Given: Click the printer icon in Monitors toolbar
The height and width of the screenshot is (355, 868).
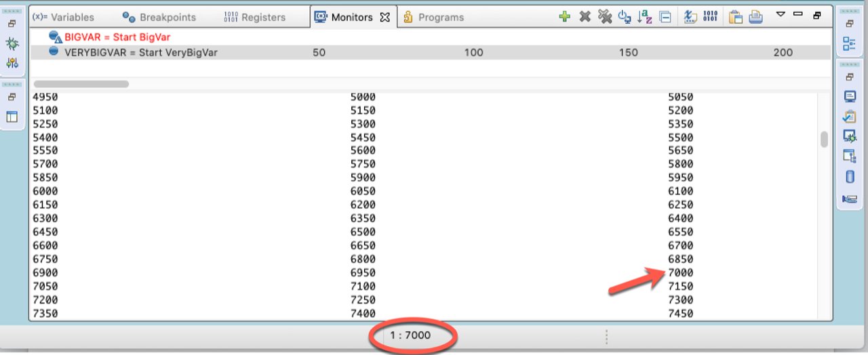Looking at the screenshot, I should pyautogui.click(x=755, y=17).
